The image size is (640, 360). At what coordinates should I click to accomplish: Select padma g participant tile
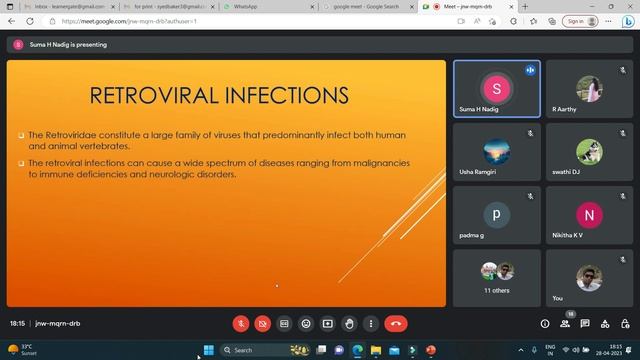[497, 215]
